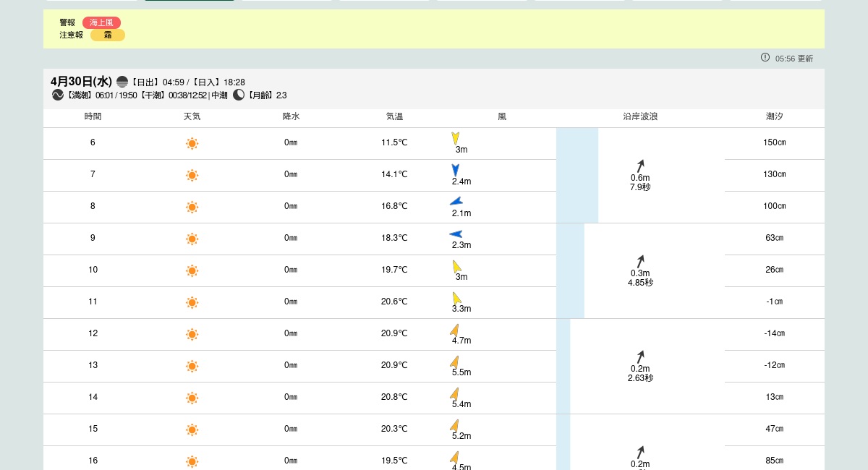
Task: Click the yellow wind arrow above 3m at 6時
Action: (x=456, y=138)
